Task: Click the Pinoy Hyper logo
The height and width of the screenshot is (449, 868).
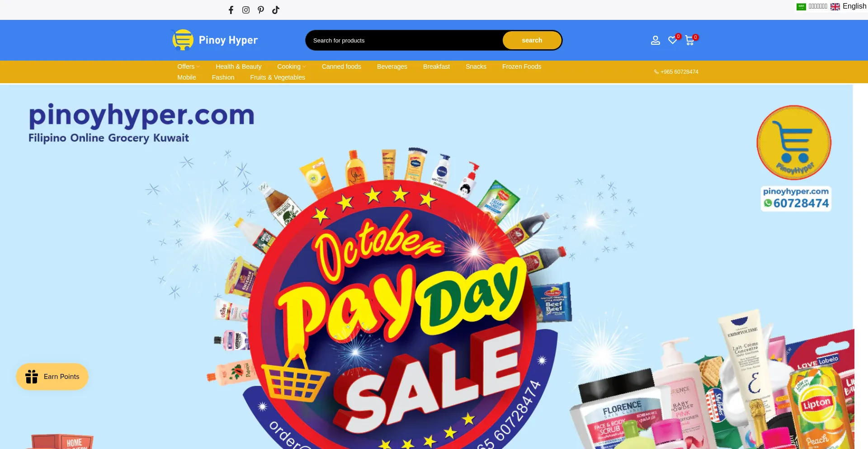Action: pos(214,40)
